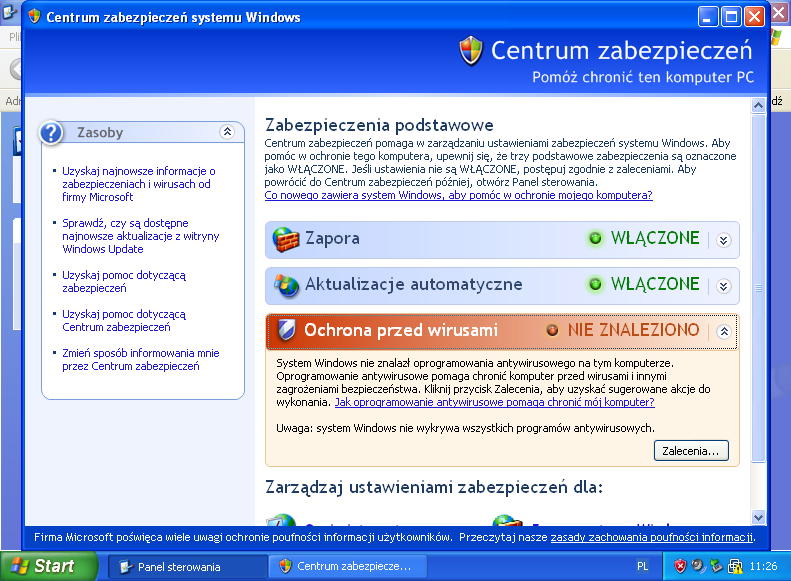Minimize the Centrum zabezpieczeń window
This screenshot has width=791, height=581.
tap(707, 17)
